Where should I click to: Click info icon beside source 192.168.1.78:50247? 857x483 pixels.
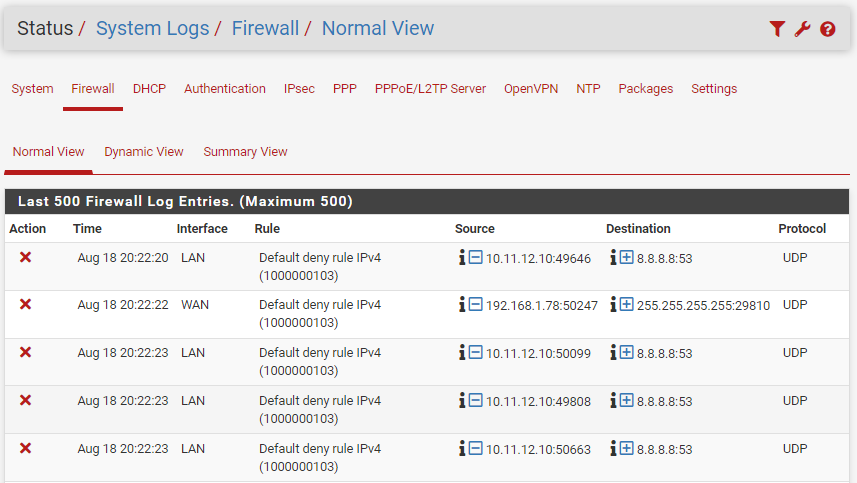coord(462,305)
